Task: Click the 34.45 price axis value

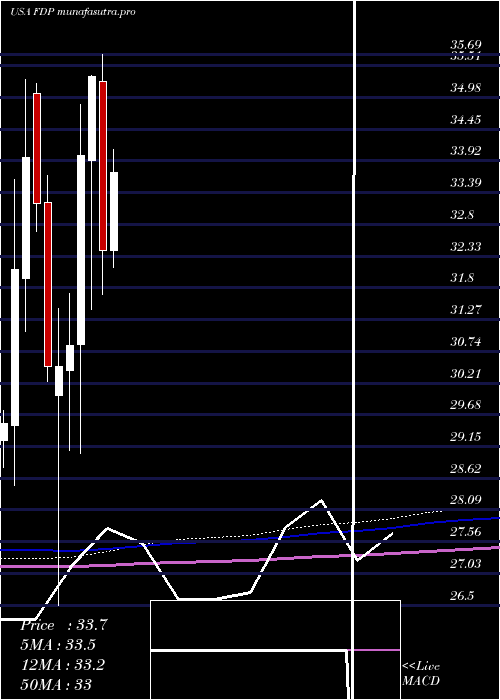Action: [466, 119]
